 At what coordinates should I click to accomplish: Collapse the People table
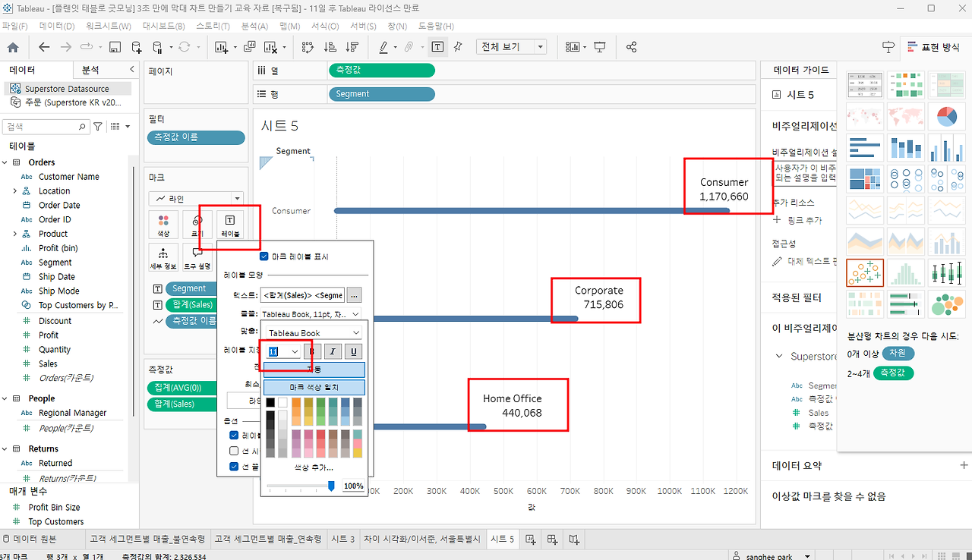5,398
